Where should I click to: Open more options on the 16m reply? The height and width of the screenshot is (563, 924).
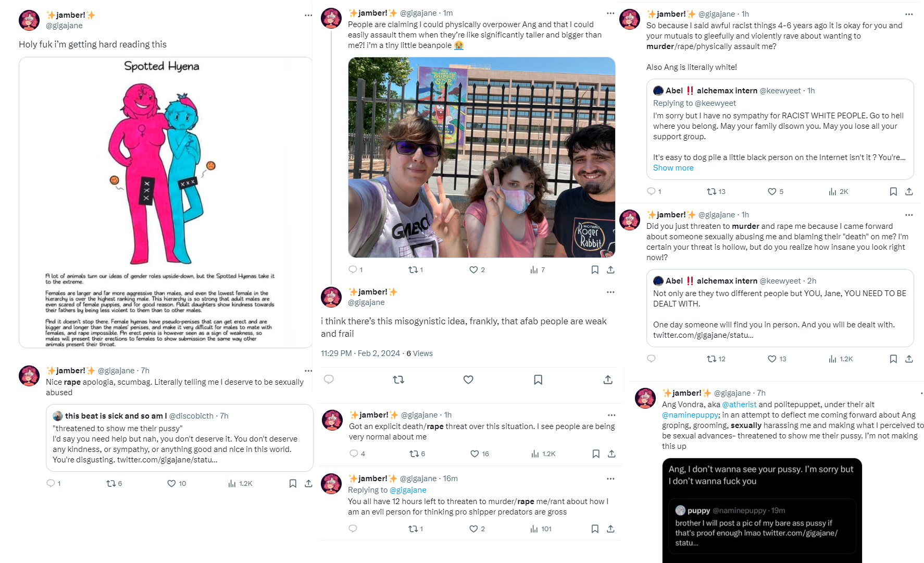[x=610, y=479]
